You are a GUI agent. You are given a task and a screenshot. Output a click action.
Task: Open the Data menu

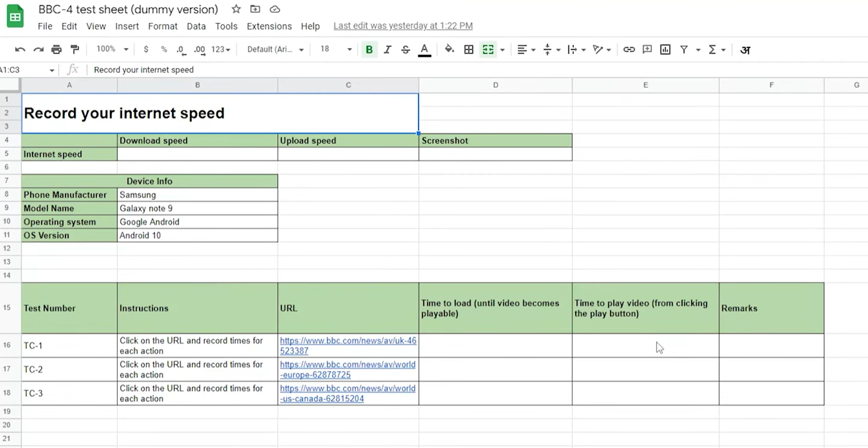(196, 26)
